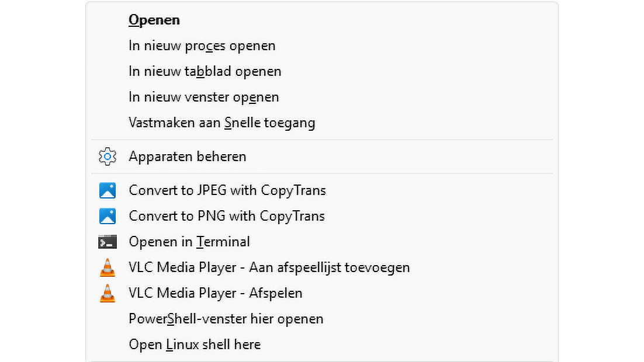Pin with Vastmaken aan Snelle toegang
Viewport: 644px width, 362px height.
click(221, 123)
